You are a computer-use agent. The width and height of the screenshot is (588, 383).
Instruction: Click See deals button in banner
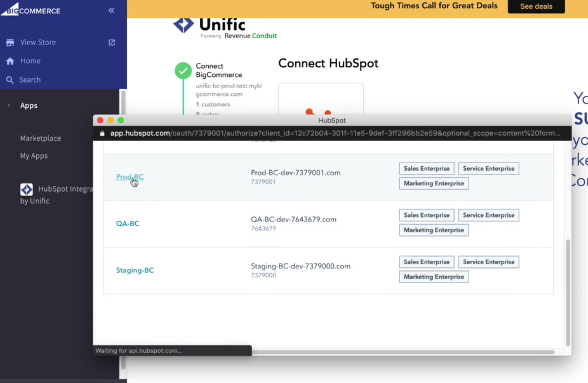coord(536,6)
